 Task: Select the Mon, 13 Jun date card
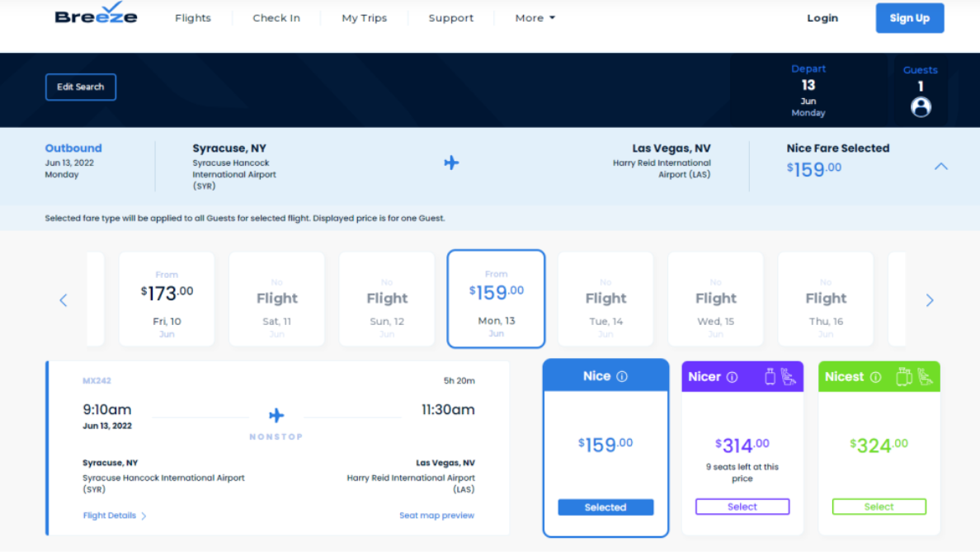coord(497,299)
